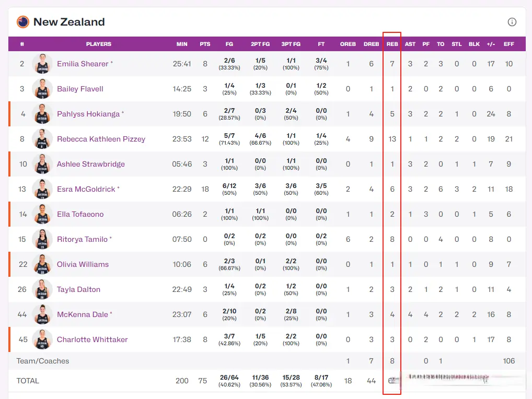Screen dimensions: 532x399
Task: Click the total free throws 8/17 cell
Action: [321, 381]
